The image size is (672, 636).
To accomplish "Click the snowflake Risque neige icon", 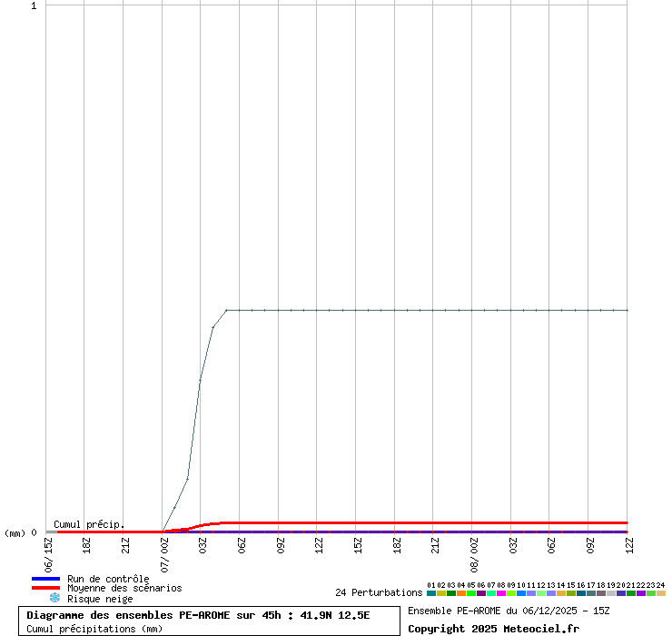I will point(54,598).
